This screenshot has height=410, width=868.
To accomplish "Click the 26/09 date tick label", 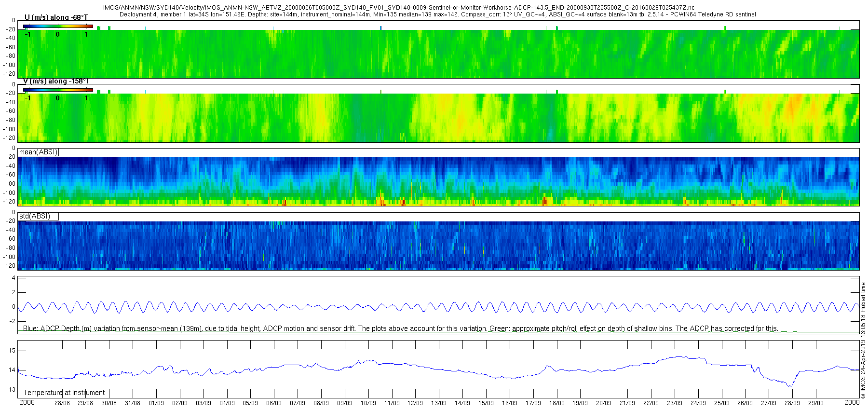I will tap(745, 403).
